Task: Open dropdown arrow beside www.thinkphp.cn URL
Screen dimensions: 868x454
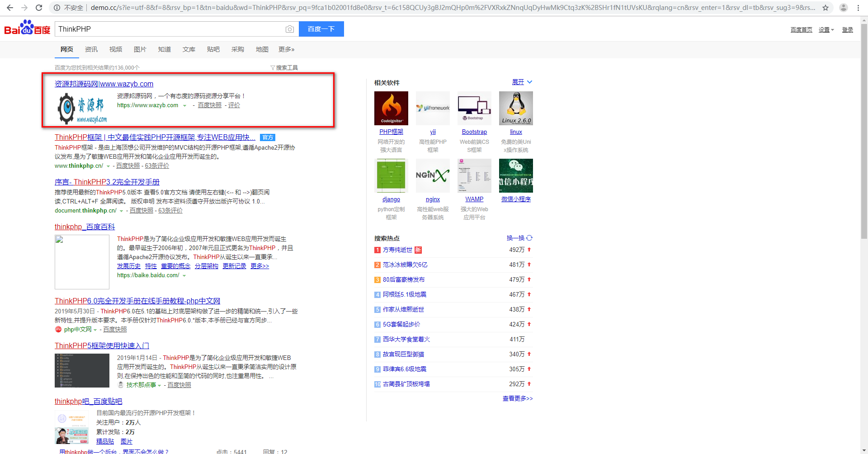Action: [108, 166]
